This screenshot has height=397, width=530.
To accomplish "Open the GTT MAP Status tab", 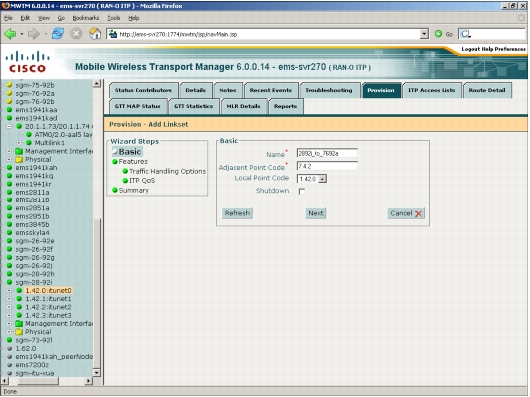I will (137, 106).
